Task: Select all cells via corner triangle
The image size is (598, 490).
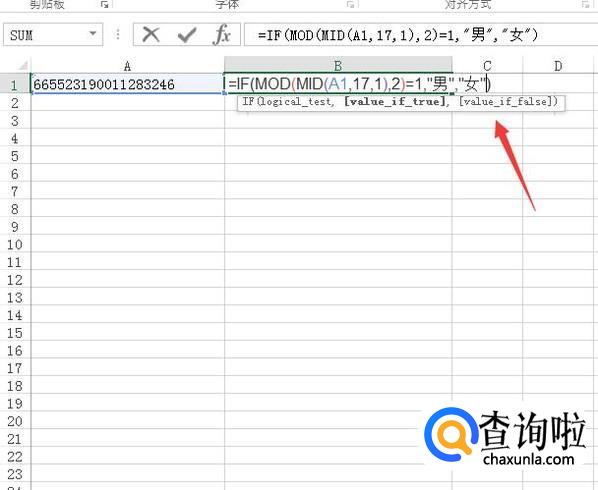Action: 23,65
